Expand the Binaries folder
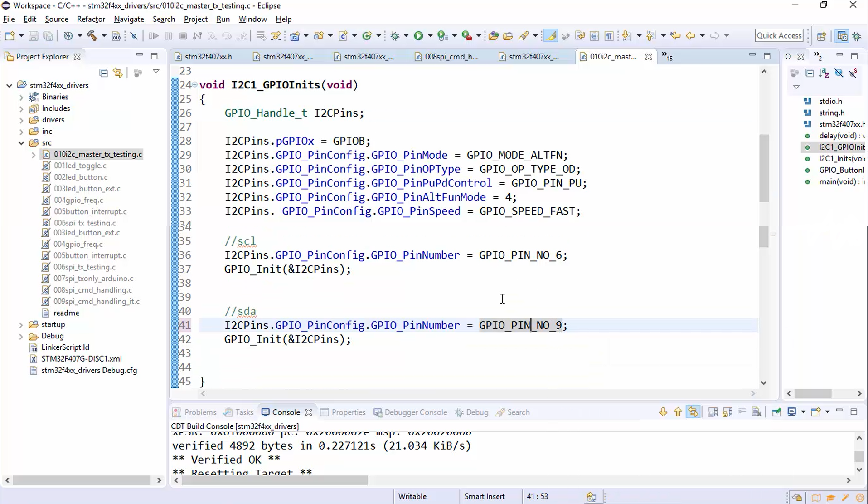 pos(21,97)
